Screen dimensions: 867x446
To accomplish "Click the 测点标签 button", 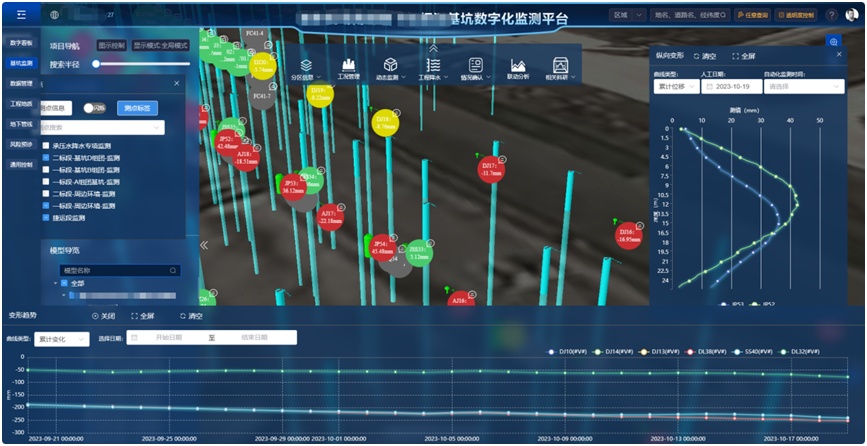I will [x=138, y=108].
